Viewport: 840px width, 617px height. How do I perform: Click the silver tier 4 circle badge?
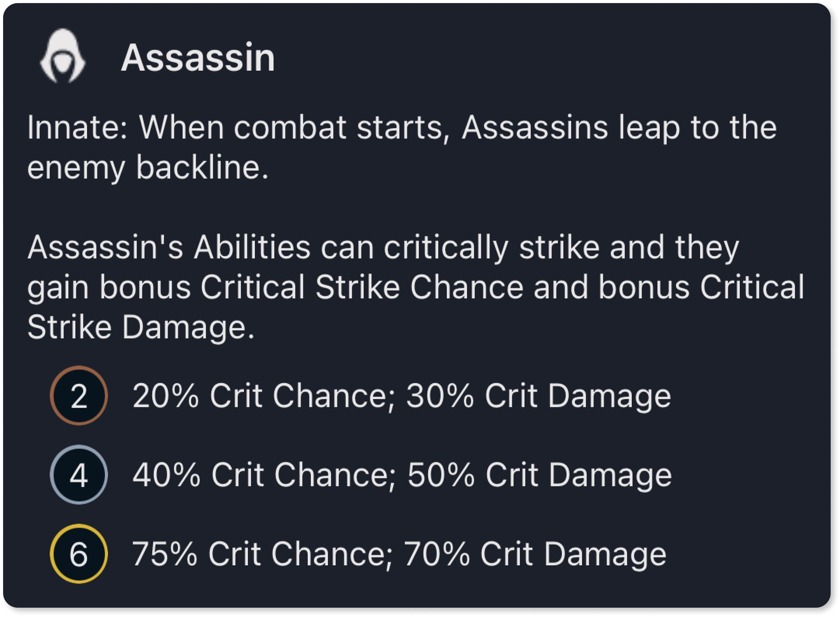(79, 474)
